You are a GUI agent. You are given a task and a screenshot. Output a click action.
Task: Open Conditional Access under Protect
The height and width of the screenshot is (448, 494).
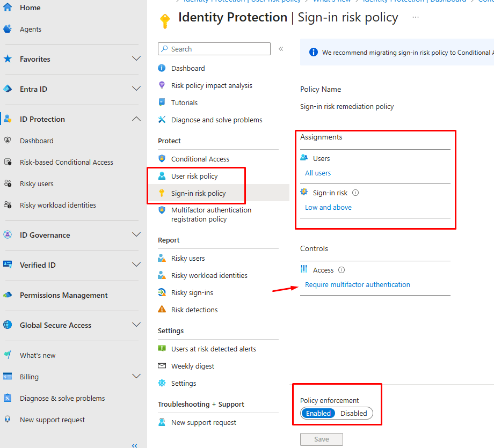[200, 159]
